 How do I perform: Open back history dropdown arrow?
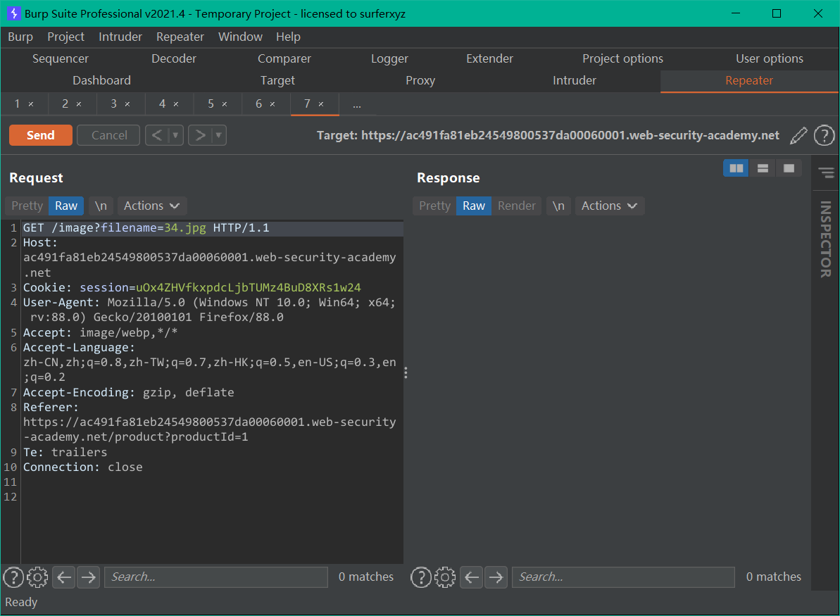[x=175, y=135]
